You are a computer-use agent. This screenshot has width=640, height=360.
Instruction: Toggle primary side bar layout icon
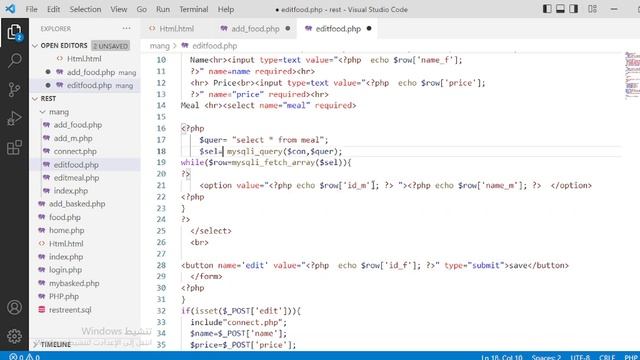tap(547, 9)
